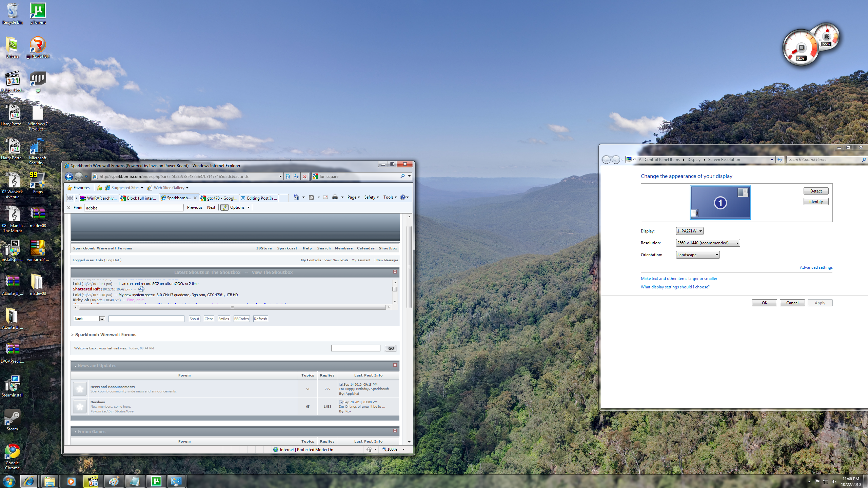The width and height of the screenshot is (868, 488).
Task: Open Action Center flag in tray
Action: point(817,482)
